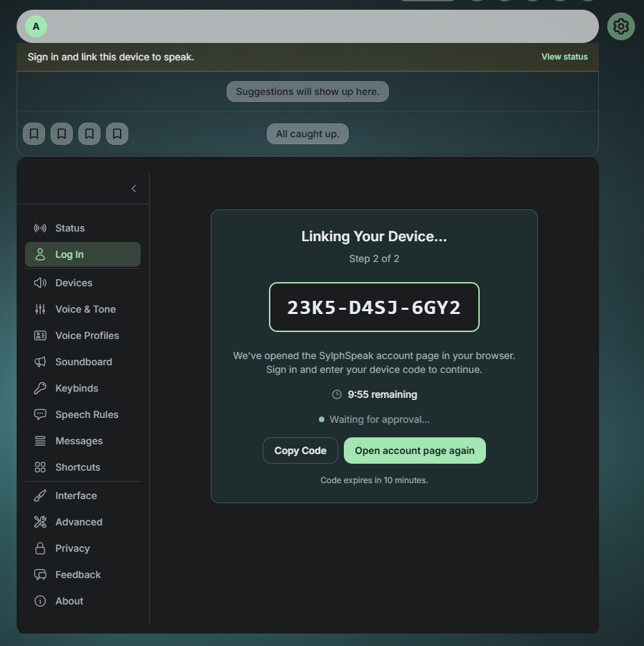This screenshot has height=646, width=644.
Task: Click the Interface paintbrush icon
Action: pyautogui.click(x=40, y=496)
